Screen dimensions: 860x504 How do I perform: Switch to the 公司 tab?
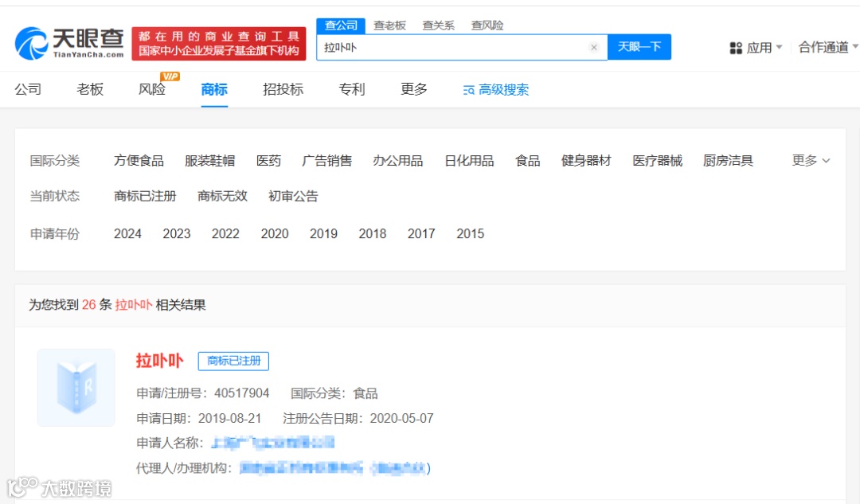[x=28, y=89]
